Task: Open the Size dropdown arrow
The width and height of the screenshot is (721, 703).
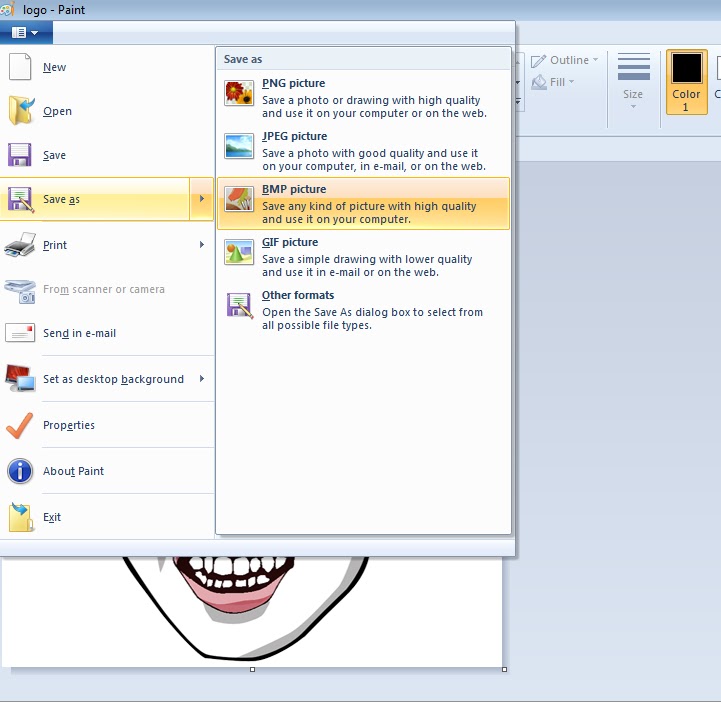Action: (x=633, y=107)
